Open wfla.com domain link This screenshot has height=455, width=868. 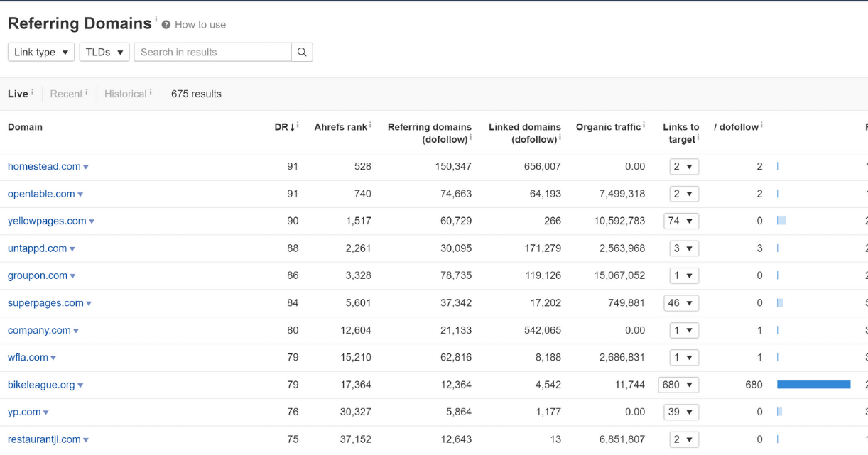pyautogui.click(x=28, y=357)
